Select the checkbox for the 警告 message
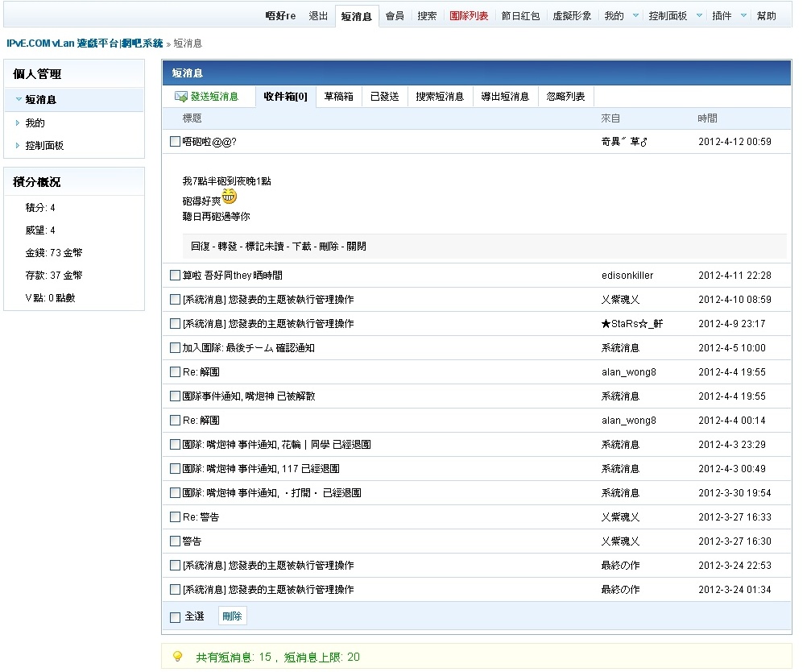The width and height of the screenshot is (811, 672). point(175,541)
